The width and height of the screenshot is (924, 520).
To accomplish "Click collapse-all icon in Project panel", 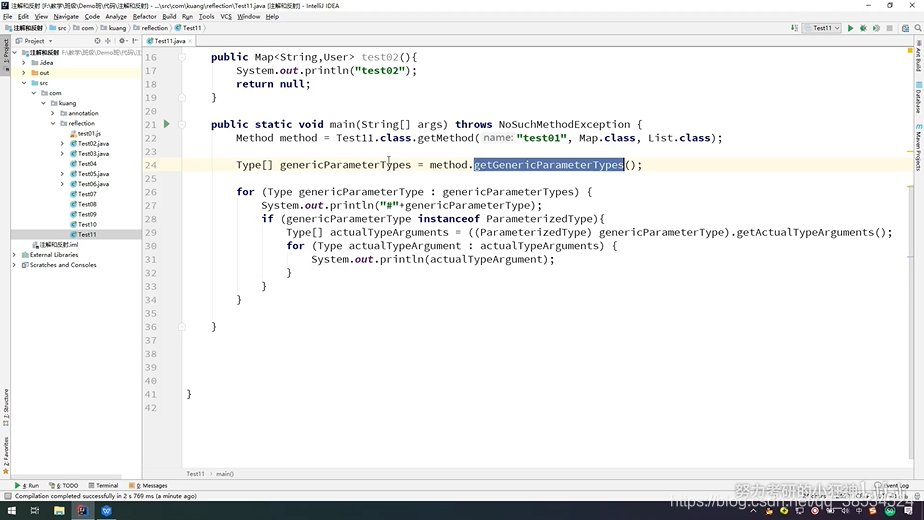I will click(x=108, y=41).
